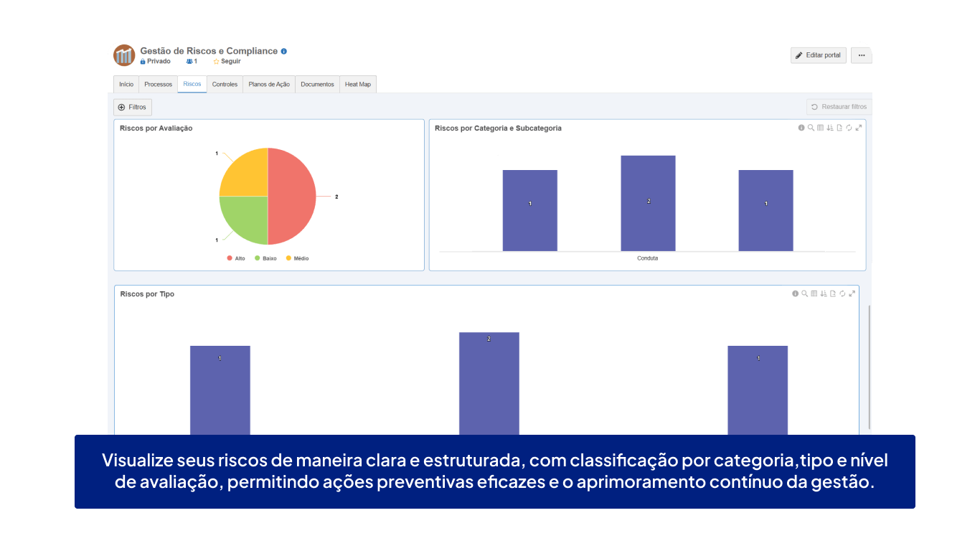
Task: Export Riscos por Categoria chart to file
Action: tap(839, 128)
